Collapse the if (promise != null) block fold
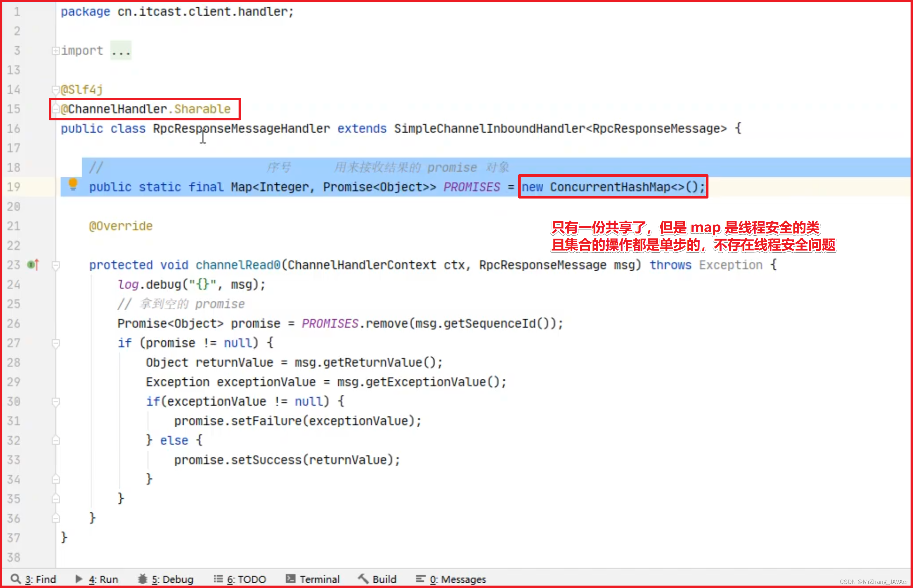Viewport: 913px width, 588px height. pyautogui.click(x=56, y=343)
